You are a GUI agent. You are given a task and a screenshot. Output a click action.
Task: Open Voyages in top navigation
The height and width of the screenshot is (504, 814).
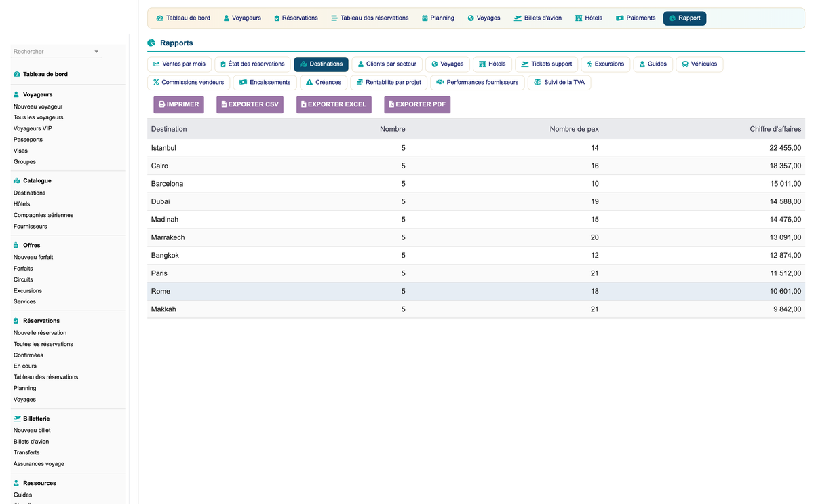(484, 18)
